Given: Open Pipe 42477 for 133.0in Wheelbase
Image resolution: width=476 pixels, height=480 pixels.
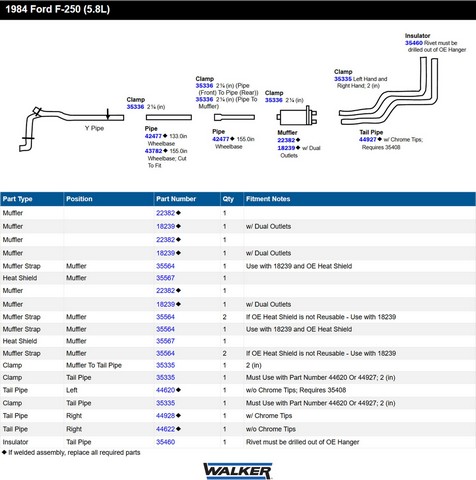Looking at the screenshot, I should [153, 136].
